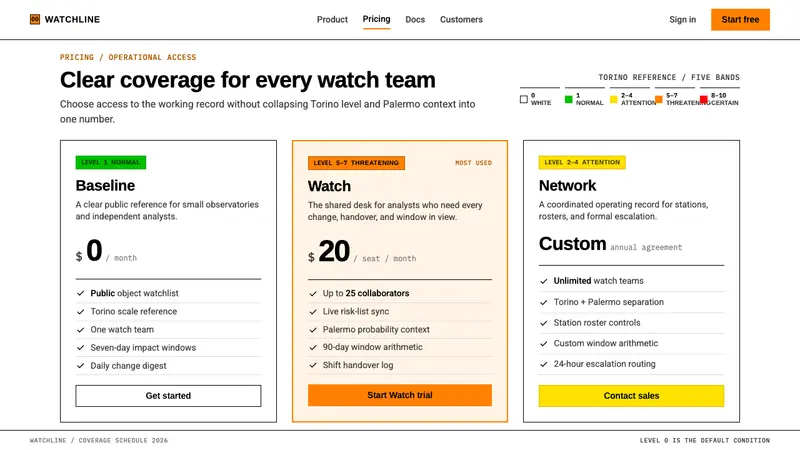Click checkmark beside 24-hour escalation routing
The image size is (800, 450).
[x=544, y=364]
